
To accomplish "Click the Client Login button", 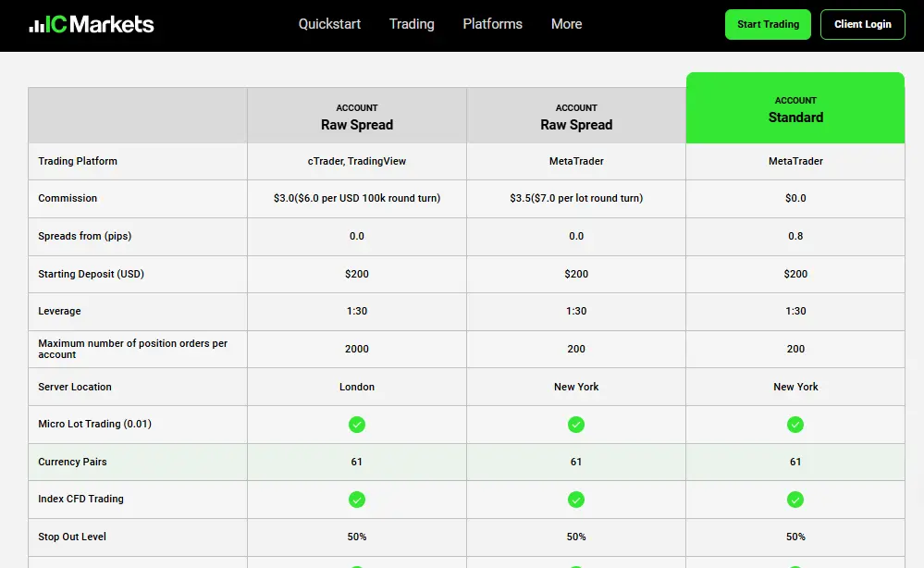I will pos(863,24).
